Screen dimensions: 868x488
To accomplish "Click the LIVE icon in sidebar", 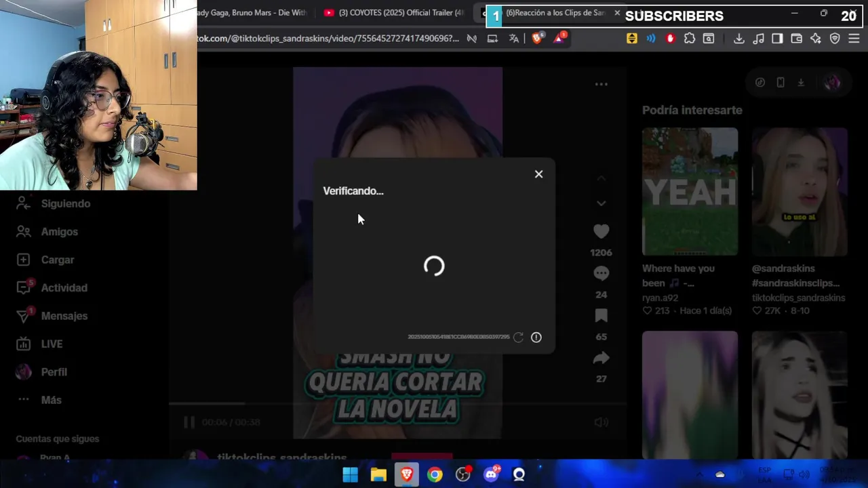I will [24, 344].
